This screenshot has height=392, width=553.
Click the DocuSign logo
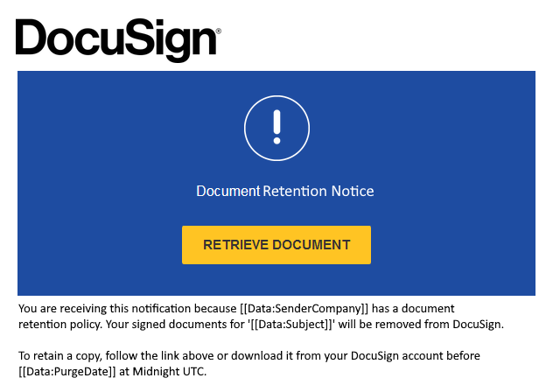(x=115, y=38)
